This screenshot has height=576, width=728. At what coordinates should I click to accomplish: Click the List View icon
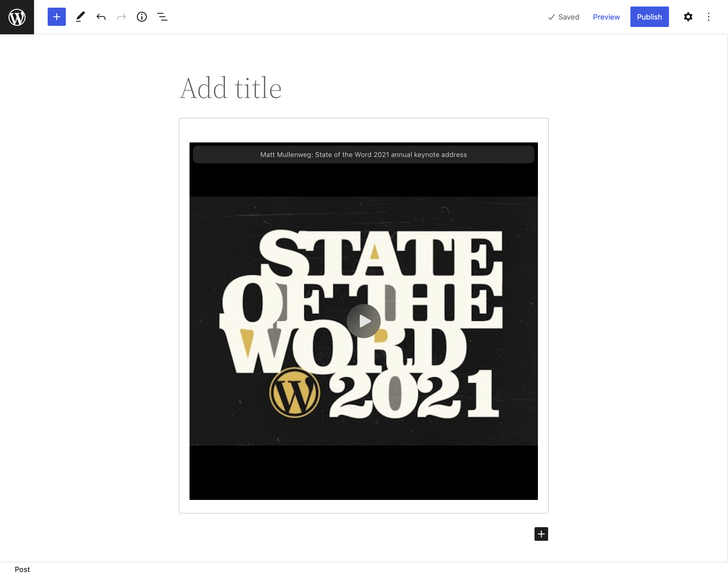pyautogui.click(x=163, y=16)
